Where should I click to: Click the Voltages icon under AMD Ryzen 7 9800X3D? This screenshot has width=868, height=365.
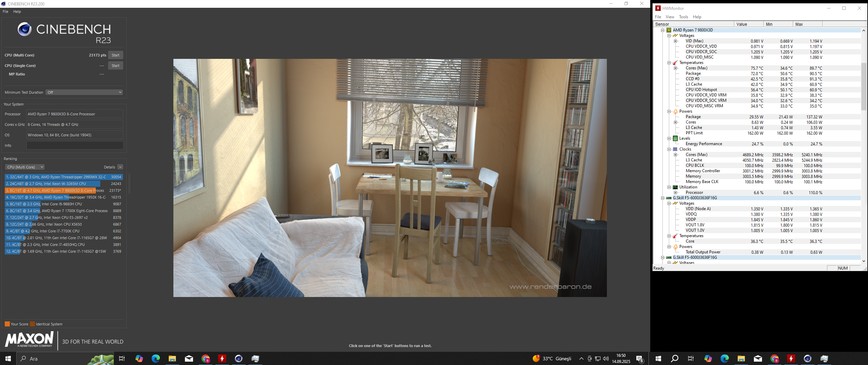point(675,36)
